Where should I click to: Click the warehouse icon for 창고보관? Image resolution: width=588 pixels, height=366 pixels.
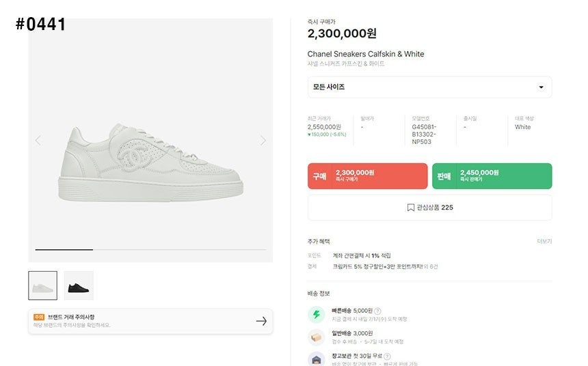point(316,359)
